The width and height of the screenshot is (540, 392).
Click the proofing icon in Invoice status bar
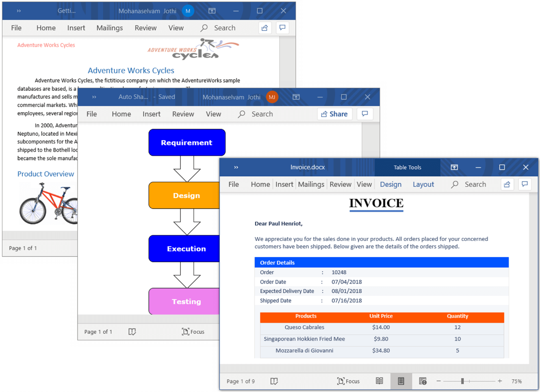pos(274,381)
